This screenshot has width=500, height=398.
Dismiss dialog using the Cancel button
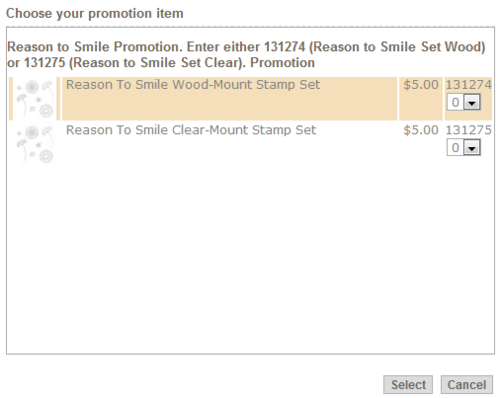pos(467,385)
